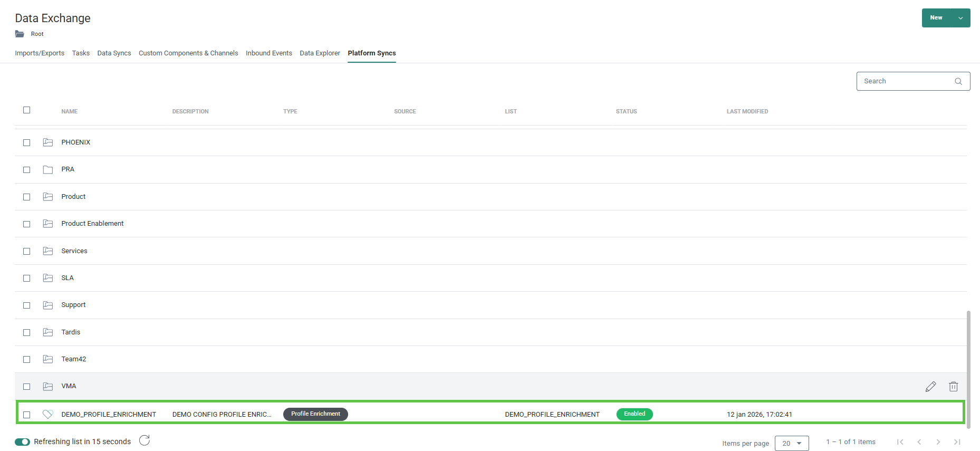Select the Platform Syncs tab

click(372, 53)
